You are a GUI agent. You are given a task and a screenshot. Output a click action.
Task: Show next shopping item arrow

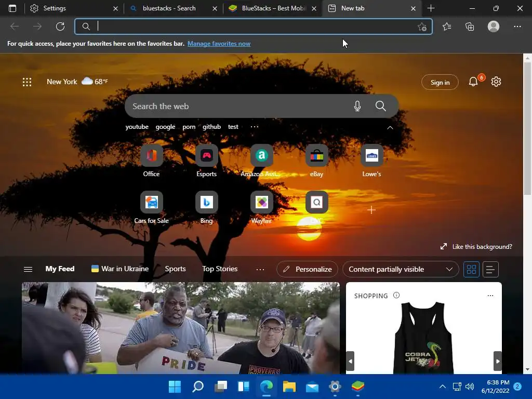[x=497, y=362]
